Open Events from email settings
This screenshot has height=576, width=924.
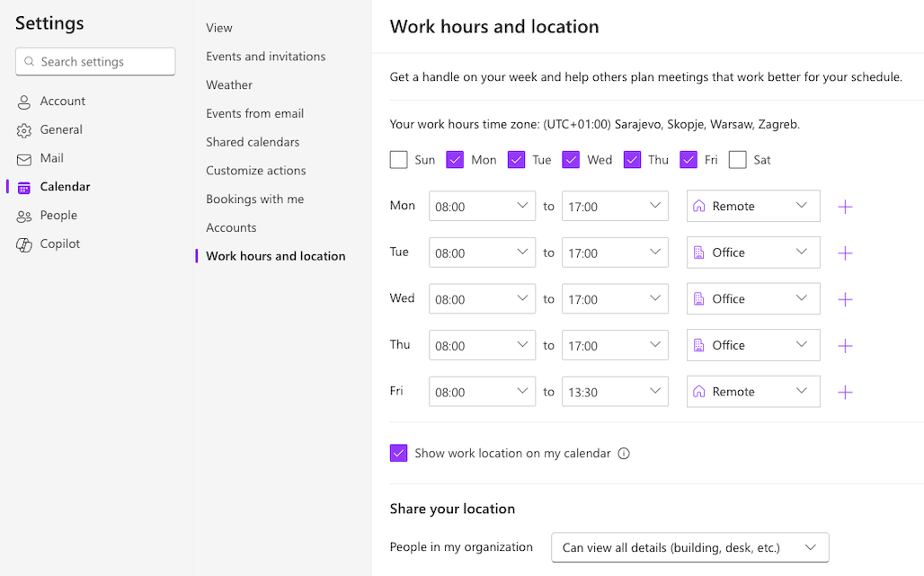coord(254,113)
